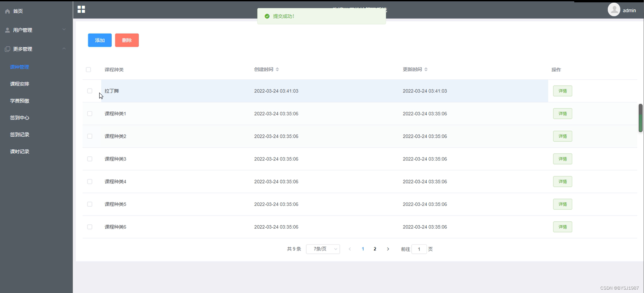Open 详情 for 课程种类1 row
Viewport: 644px width, 293px height.
coord(562,114)
